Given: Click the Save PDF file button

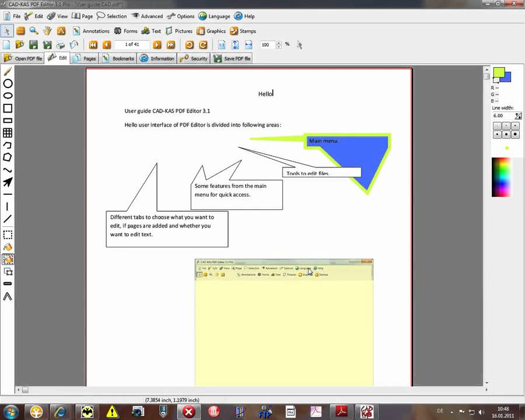Looking at the screenshot, I should (x=232, y=58).
